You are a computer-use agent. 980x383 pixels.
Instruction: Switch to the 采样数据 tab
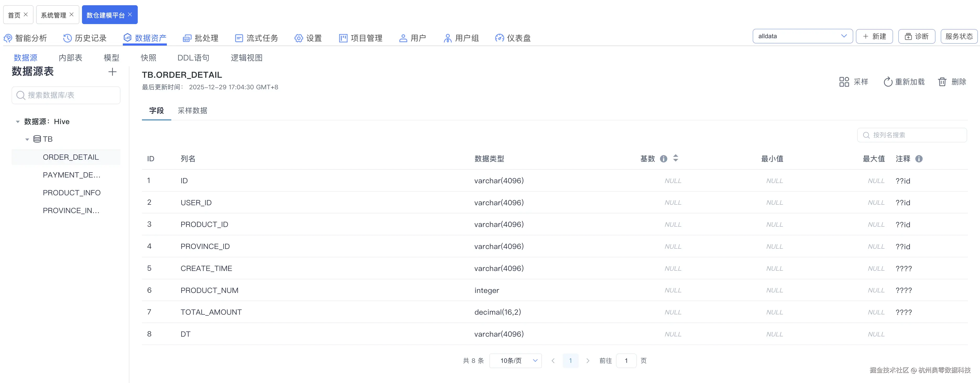pyautogui.click(x=192, y=111)
